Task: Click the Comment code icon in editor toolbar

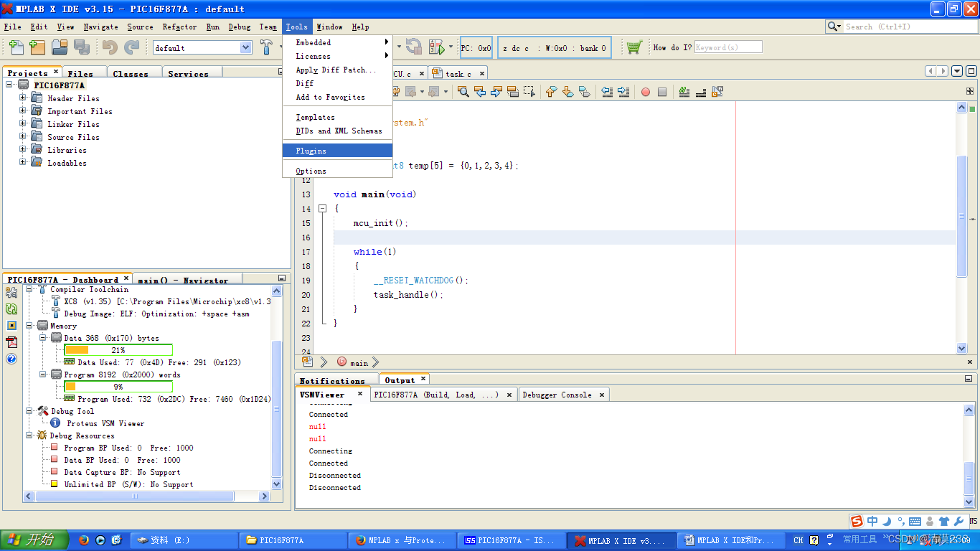Action: click(684, 91)
